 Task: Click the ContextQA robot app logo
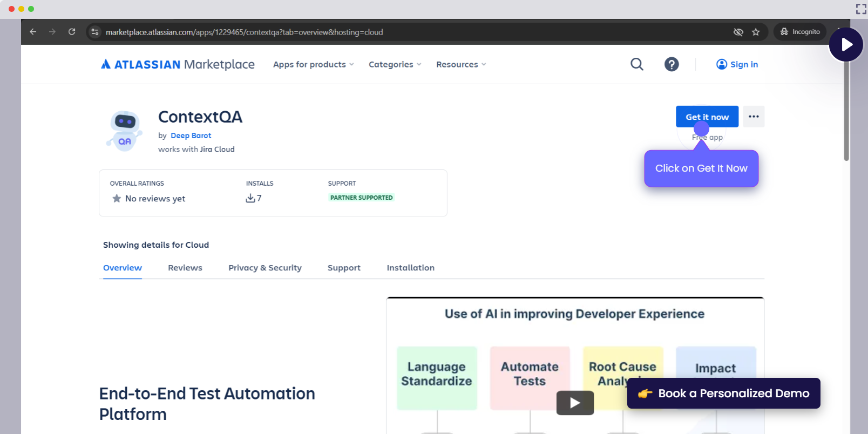125,131
